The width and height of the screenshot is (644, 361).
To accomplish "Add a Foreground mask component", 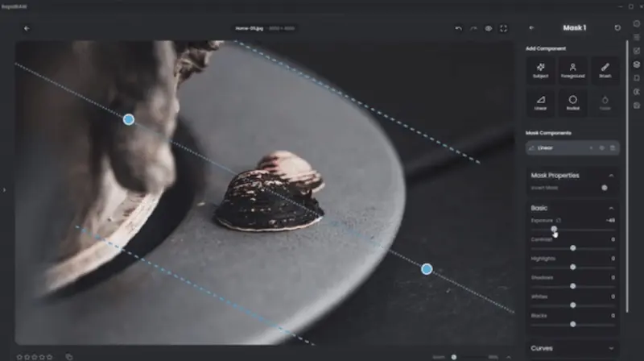I will [572, 70].
